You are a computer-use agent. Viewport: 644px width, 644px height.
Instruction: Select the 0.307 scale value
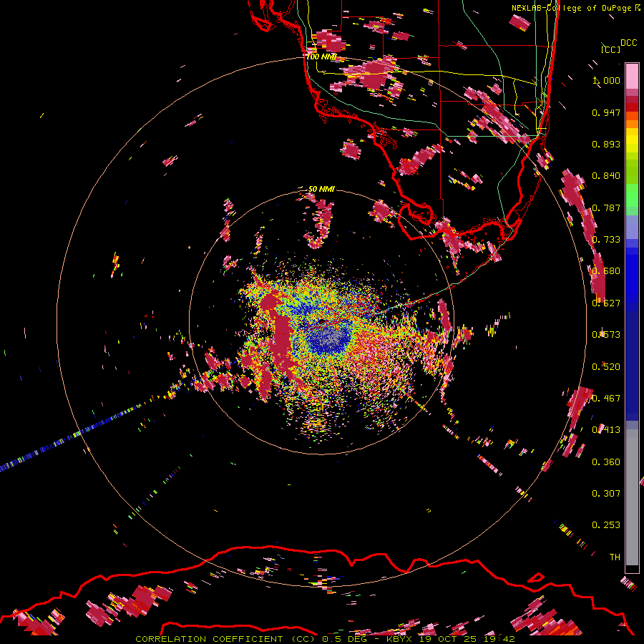click(x=606, y=494)
